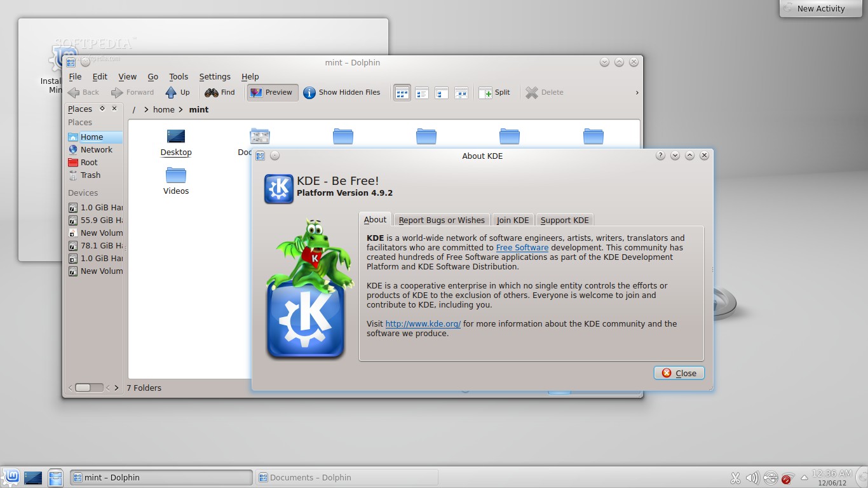Go Up one folder in Dolphin

177,92
